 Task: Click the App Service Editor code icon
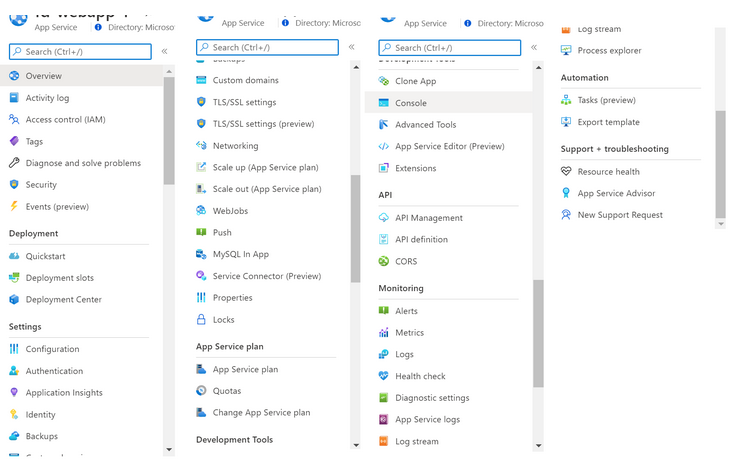tap(384, 146)
